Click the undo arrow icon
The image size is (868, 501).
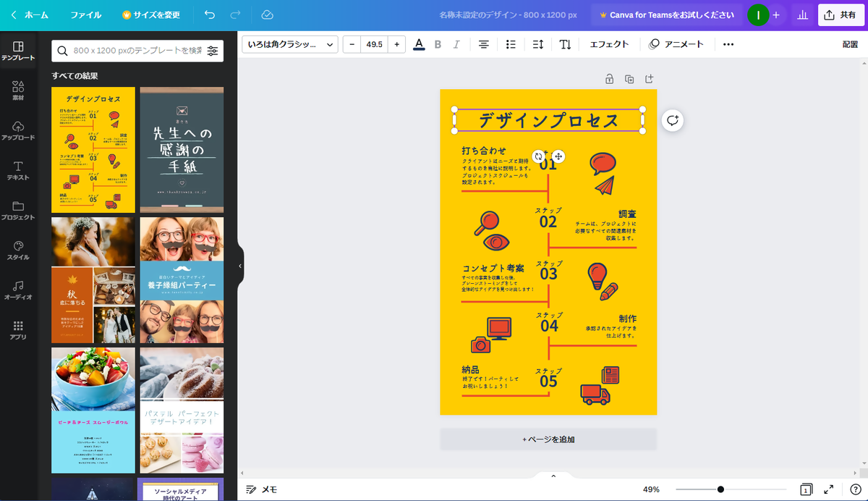tap(210, 14)
